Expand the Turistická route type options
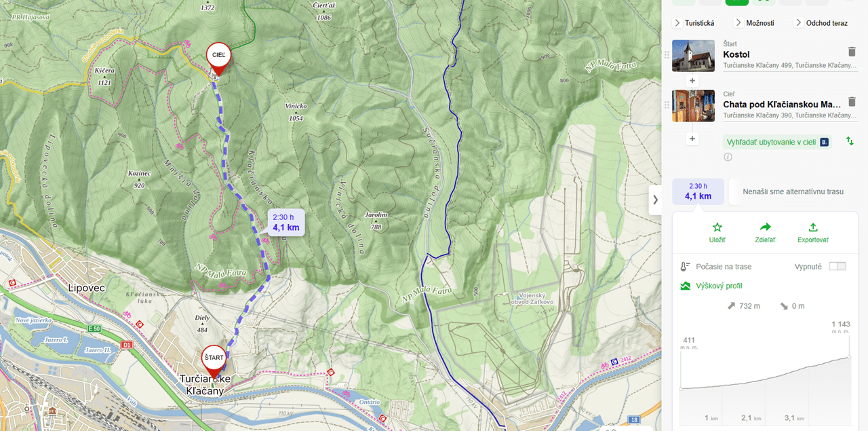868x431 pixels. coord(694,23)
